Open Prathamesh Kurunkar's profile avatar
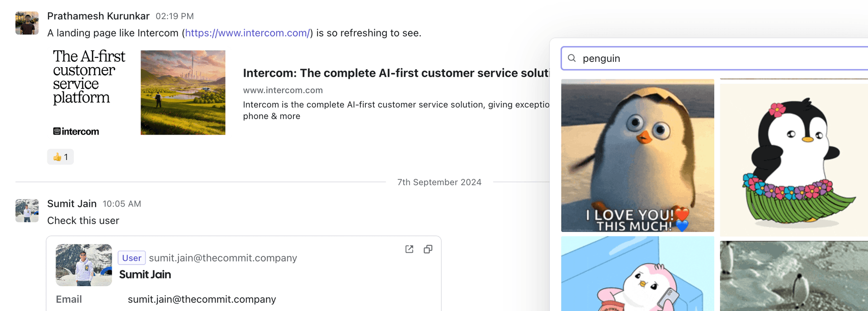 tap(27, 23)
